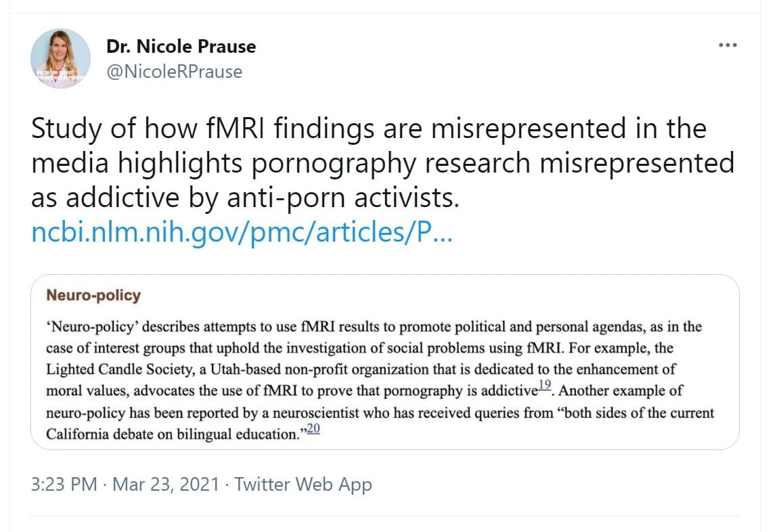Open the ncbi.nlm.nih.gov article link
This screenshot has height=532, width=777.
[242, 234]
